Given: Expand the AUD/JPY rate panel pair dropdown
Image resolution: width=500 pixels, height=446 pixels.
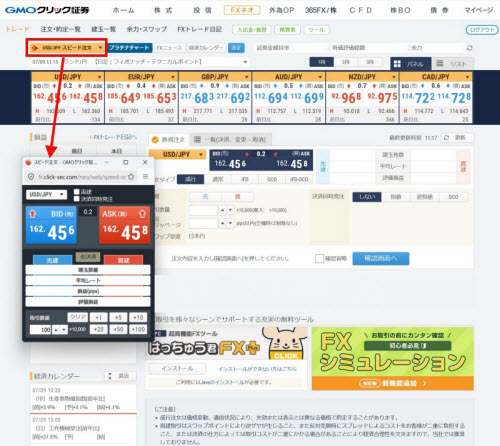Looking at the screenshot, I should click(320, 77).
